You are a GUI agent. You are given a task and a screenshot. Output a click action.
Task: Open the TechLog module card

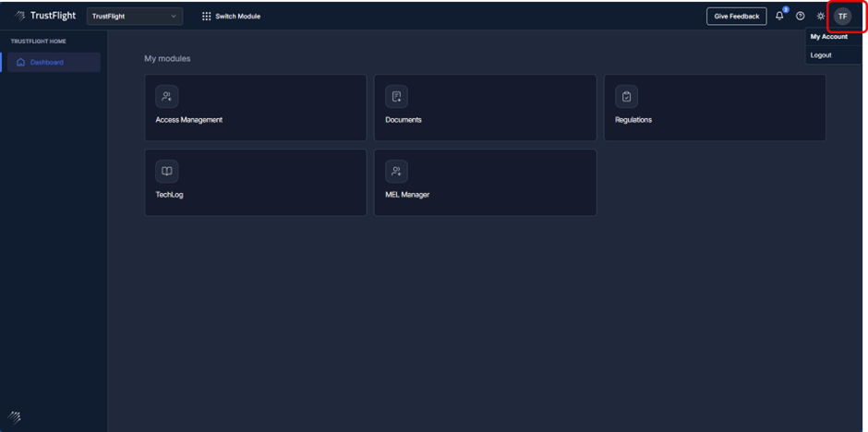pyautogui.click(x=255, y=183)
